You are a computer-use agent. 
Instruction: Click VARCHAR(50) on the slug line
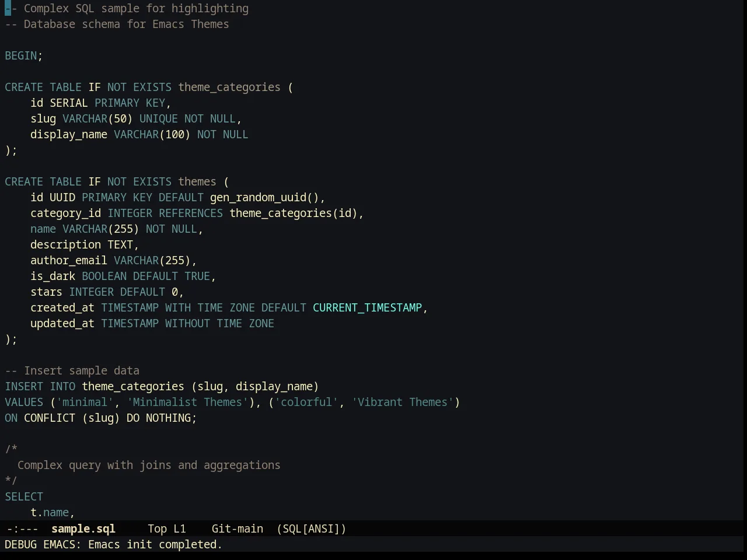[x=97, y=118]
